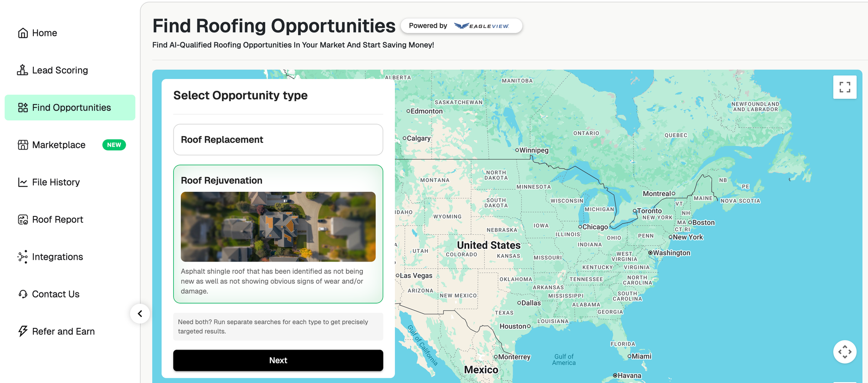Click the map recenter arrows button

tap(845, 351)
